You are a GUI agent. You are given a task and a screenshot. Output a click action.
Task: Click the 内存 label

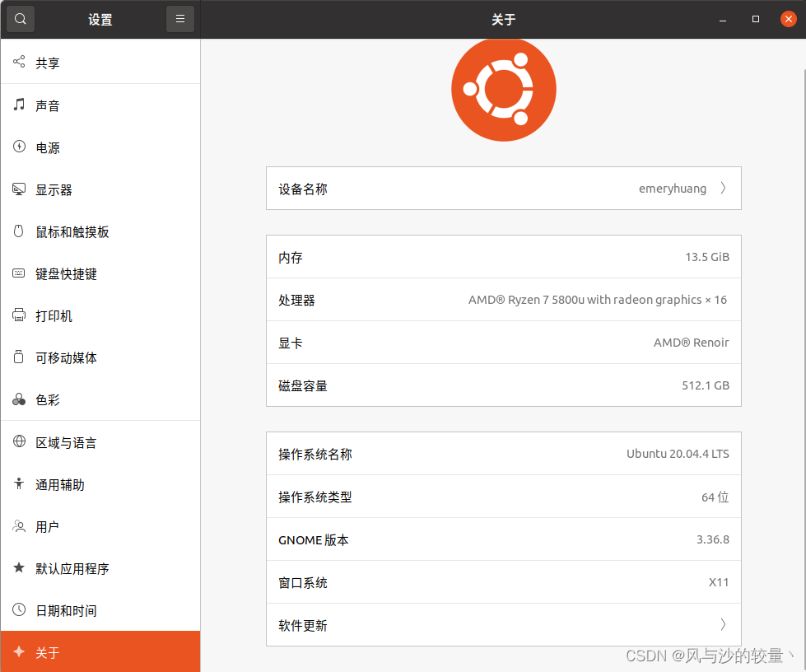click(x=291, y=257)
